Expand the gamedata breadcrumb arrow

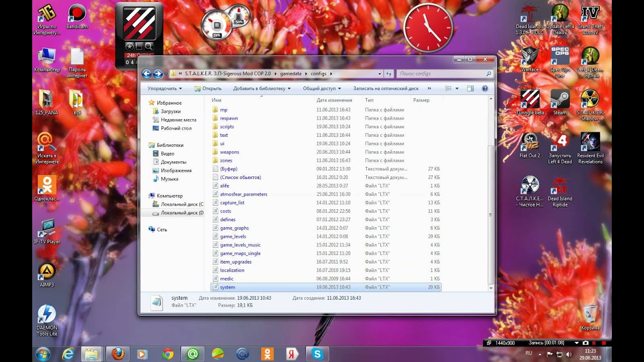coord(306,74)
